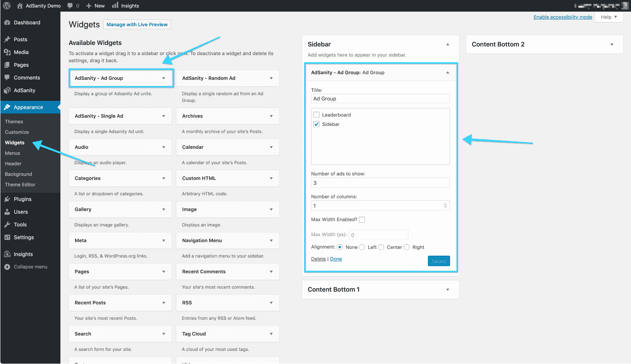Viewport: 631px width, 364px height.
Task: Select the None alignment radio button
Action: point(340,247)
